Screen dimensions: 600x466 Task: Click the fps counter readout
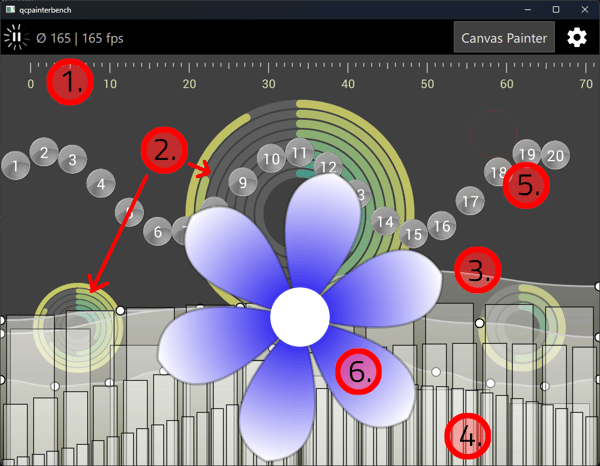[80, 39]
